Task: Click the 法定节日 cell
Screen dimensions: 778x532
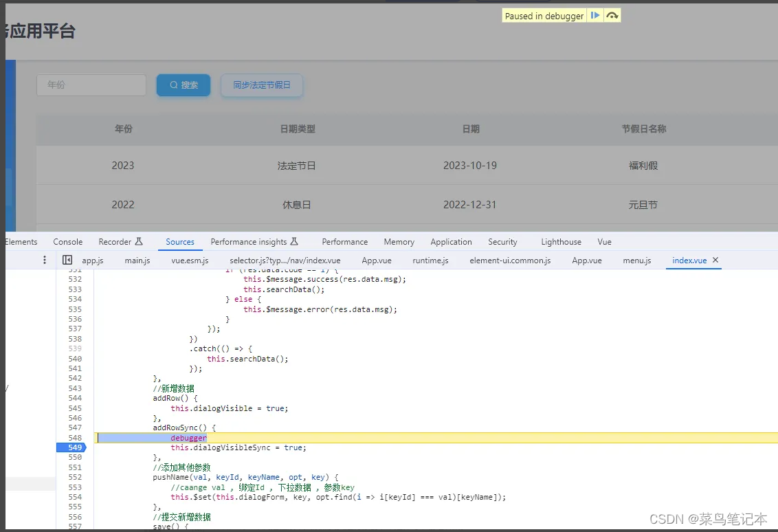Action: [297, 165]
